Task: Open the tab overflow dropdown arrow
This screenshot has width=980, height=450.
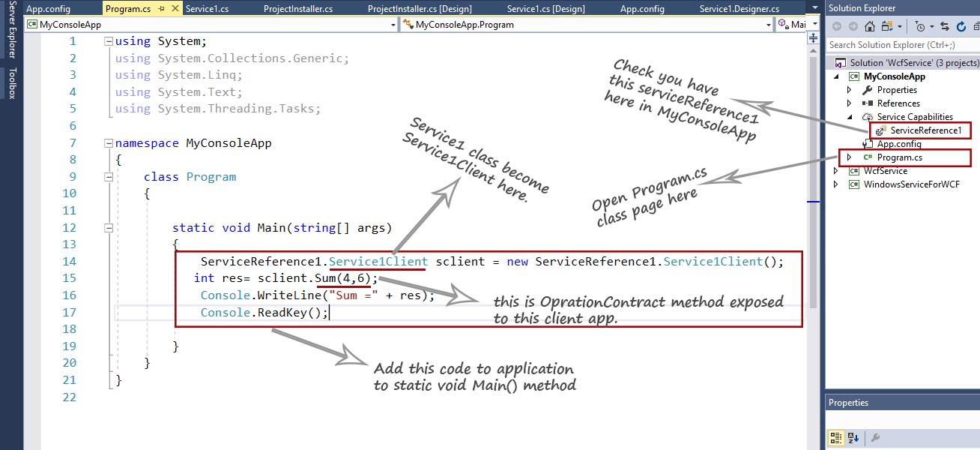Action: tap(814, 9)
